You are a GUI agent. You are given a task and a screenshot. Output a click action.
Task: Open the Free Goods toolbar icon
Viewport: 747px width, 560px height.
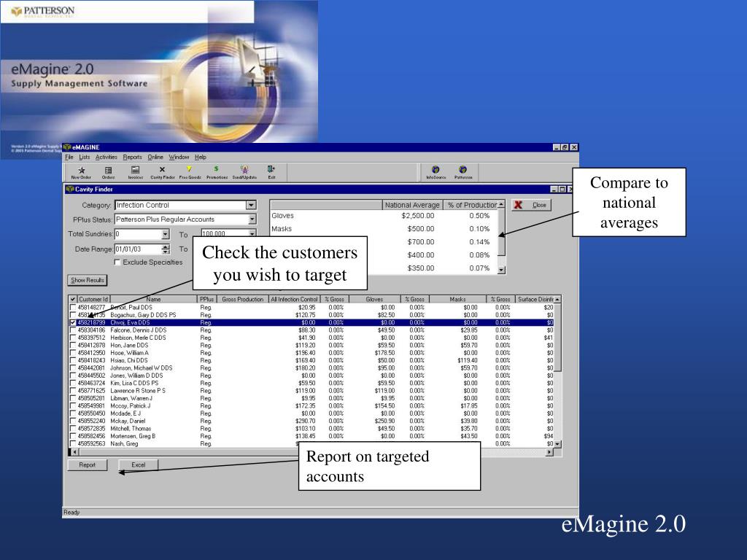190,171
